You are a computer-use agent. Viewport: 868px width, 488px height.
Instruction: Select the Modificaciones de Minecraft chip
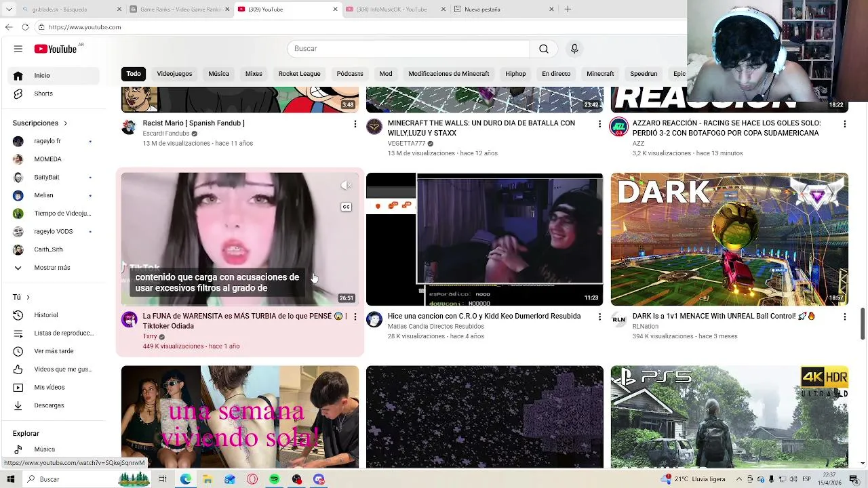448,74
